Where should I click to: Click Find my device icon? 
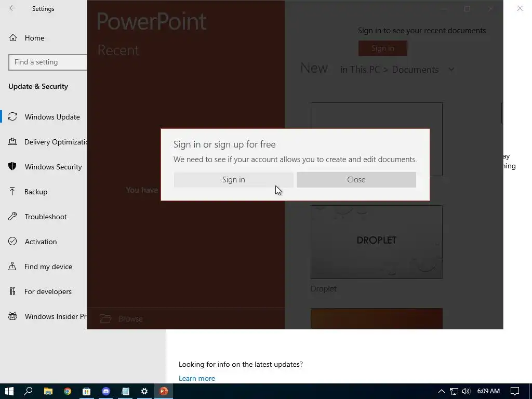12,266
